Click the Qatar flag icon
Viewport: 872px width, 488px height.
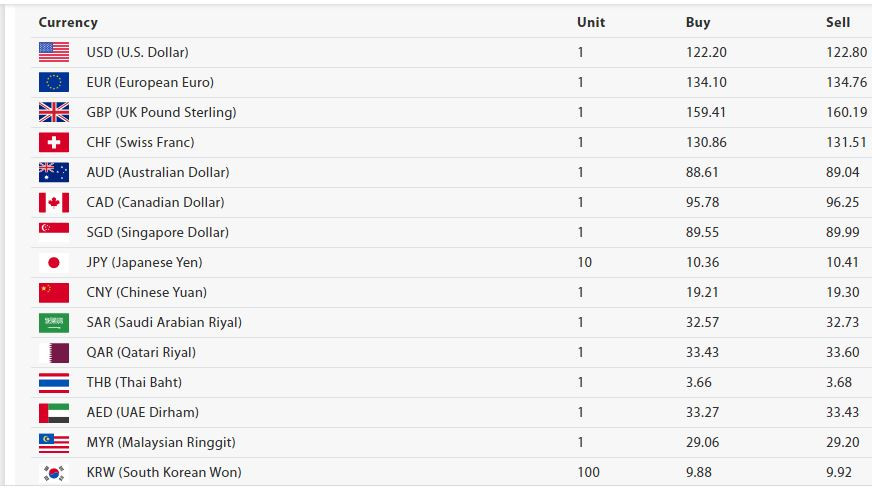[54, 352]
